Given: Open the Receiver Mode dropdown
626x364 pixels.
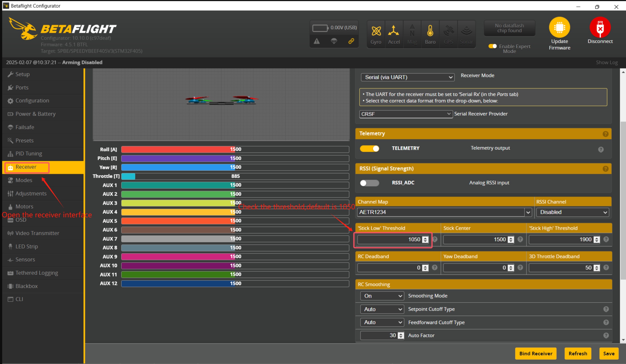Looking at the screenshot, I should pyautogui.click(x=407, y=77).
